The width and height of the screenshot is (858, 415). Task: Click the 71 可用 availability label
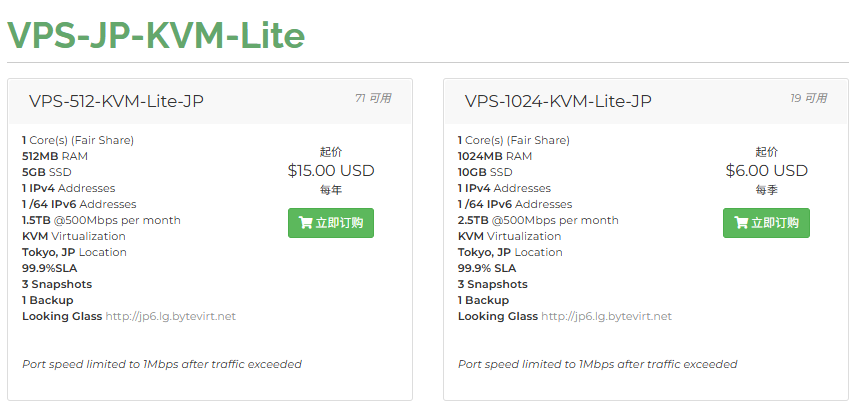click(x=373, y=98)
